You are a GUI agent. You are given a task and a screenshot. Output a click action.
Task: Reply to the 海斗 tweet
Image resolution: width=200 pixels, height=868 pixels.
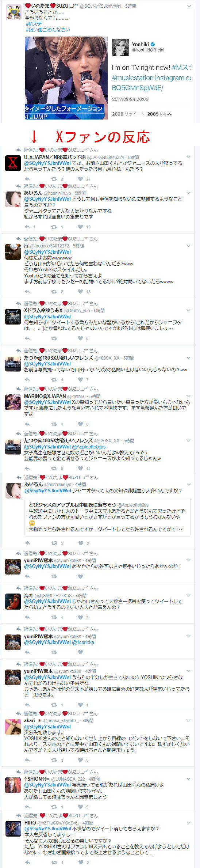click(x=27, y=617)
